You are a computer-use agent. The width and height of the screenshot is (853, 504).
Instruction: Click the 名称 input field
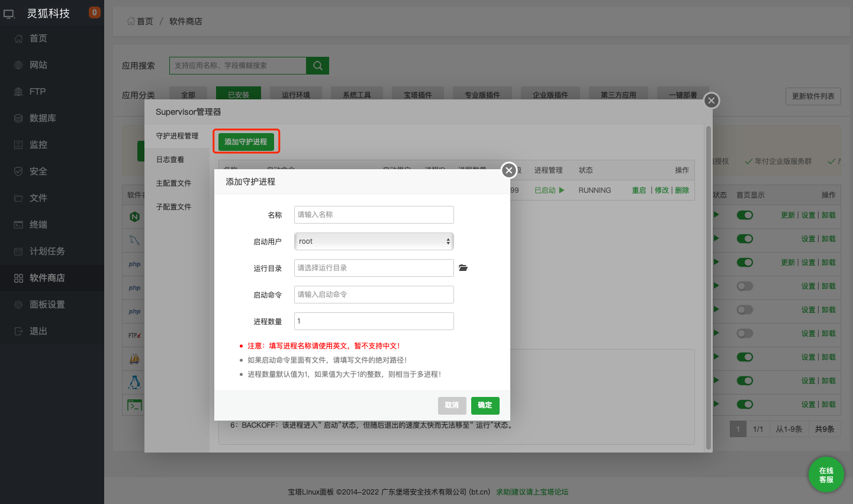(374, 215)
